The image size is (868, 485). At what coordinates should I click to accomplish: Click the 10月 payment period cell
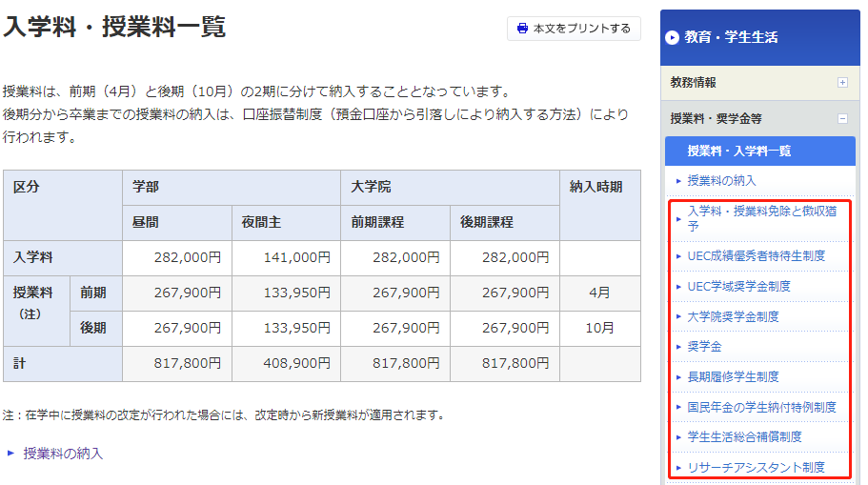[x=599, y=328]
